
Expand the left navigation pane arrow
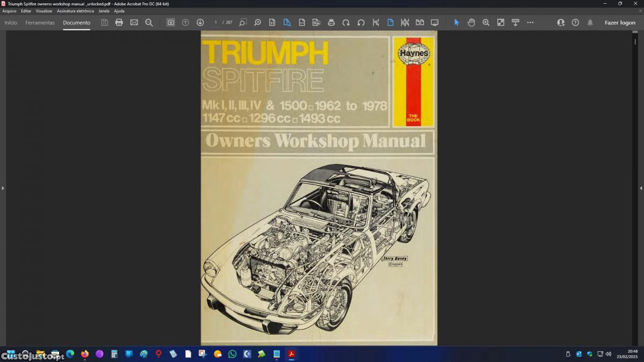point(3,188)
